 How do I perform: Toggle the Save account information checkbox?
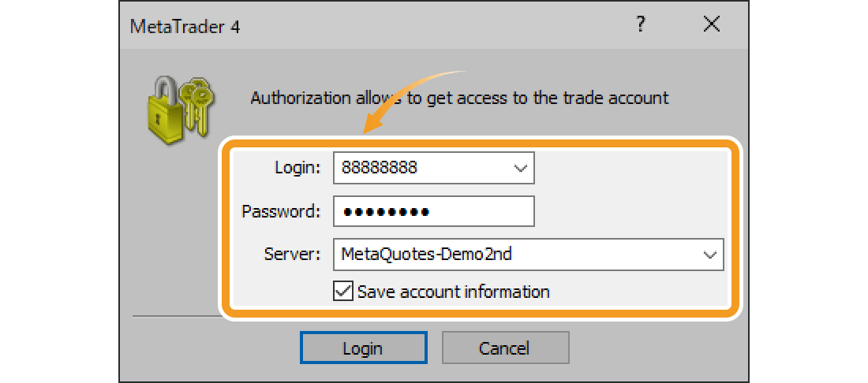coord(343,292)
